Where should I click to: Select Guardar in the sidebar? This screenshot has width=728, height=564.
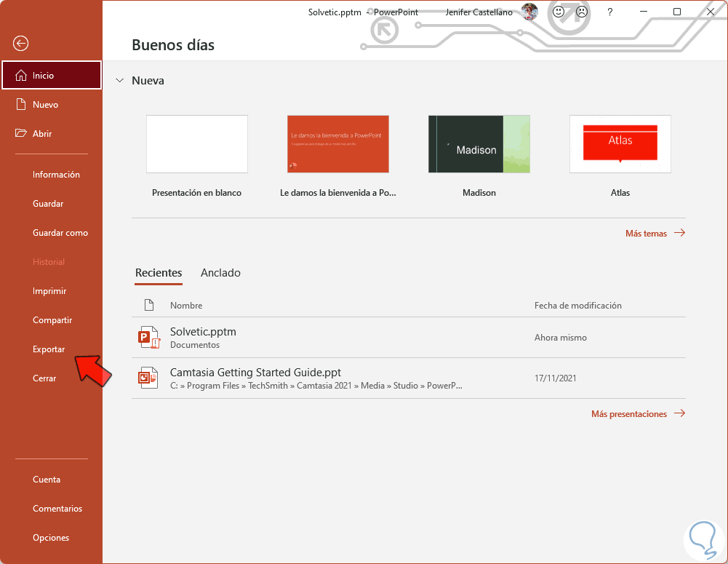[48, 204]
